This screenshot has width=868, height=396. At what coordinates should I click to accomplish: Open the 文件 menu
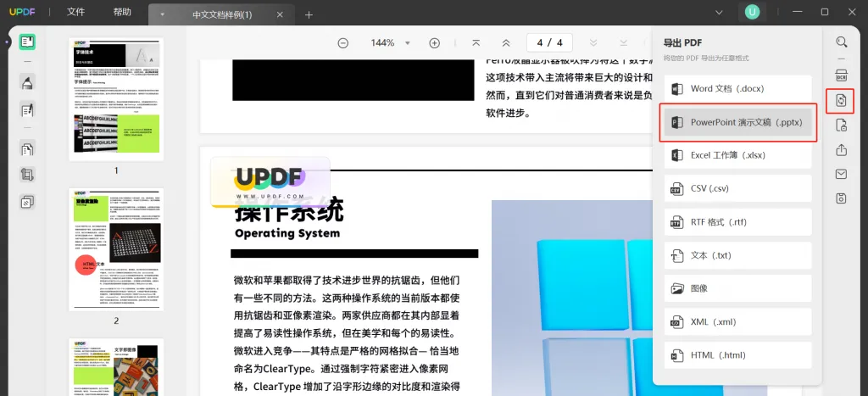point(75,12)
